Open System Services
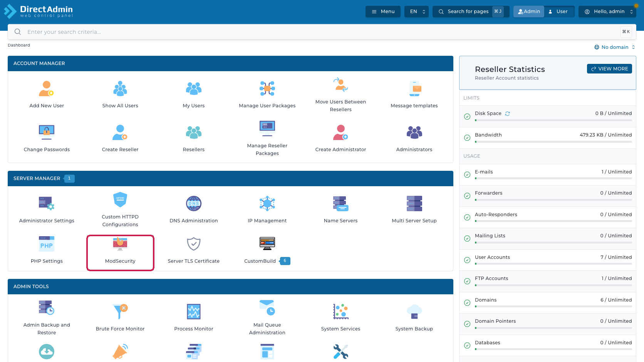This screenshot has width=644, height=362. pos(341,318)
